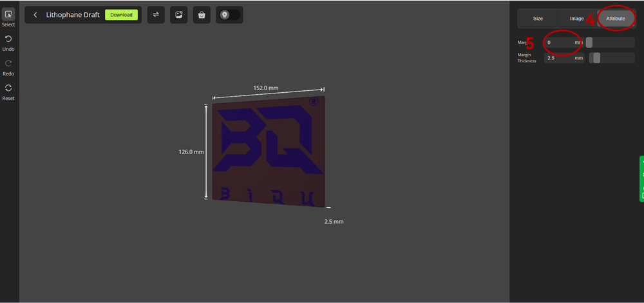Toggle the light bulb backlight switch
The height and width of the screenshot is (303, 644).
229,15
